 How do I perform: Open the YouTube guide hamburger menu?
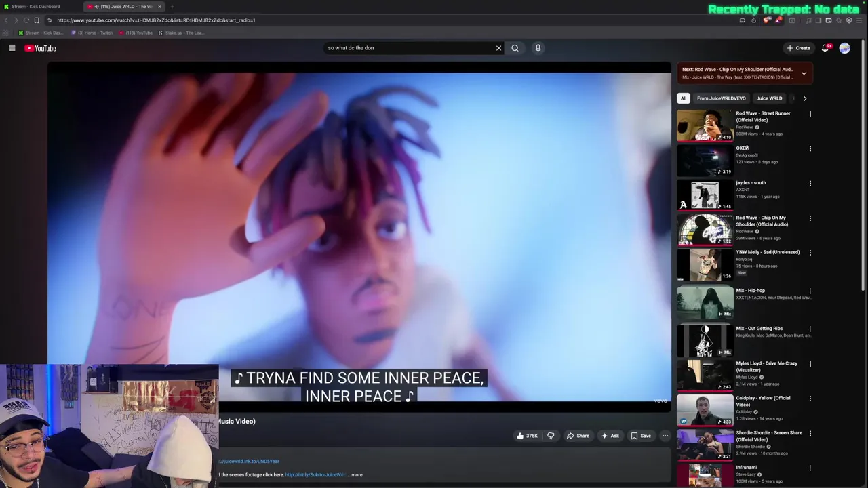point(12,48)
